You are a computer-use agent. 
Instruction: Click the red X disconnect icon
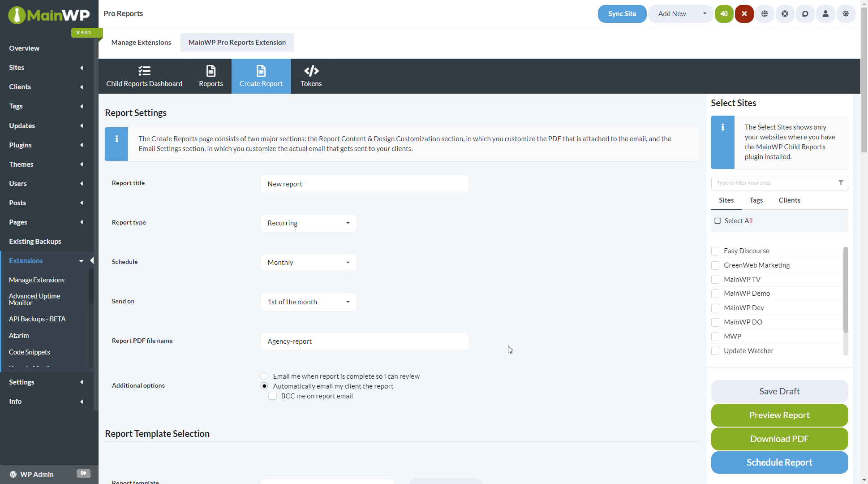744,14
